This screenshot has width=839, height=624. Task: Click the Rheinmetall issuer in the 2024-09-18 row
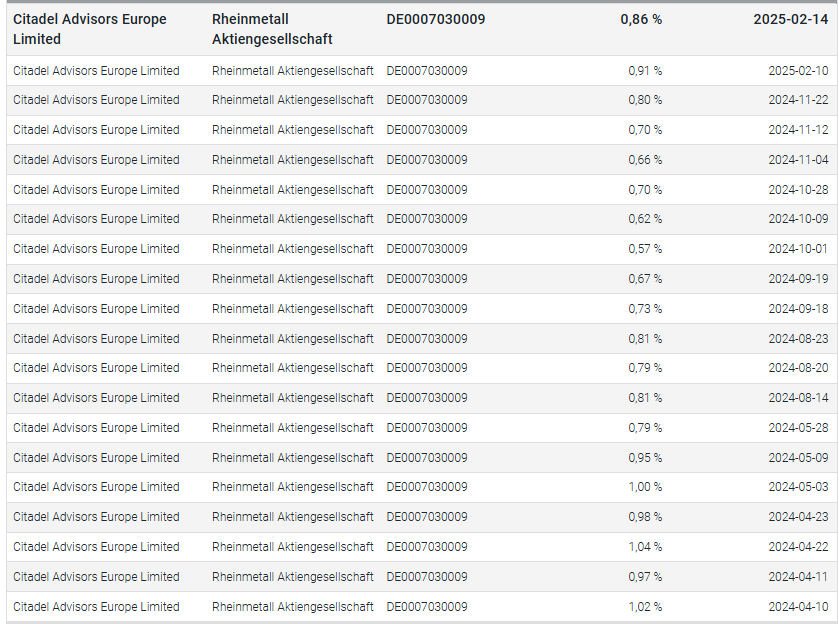point(293,309)
